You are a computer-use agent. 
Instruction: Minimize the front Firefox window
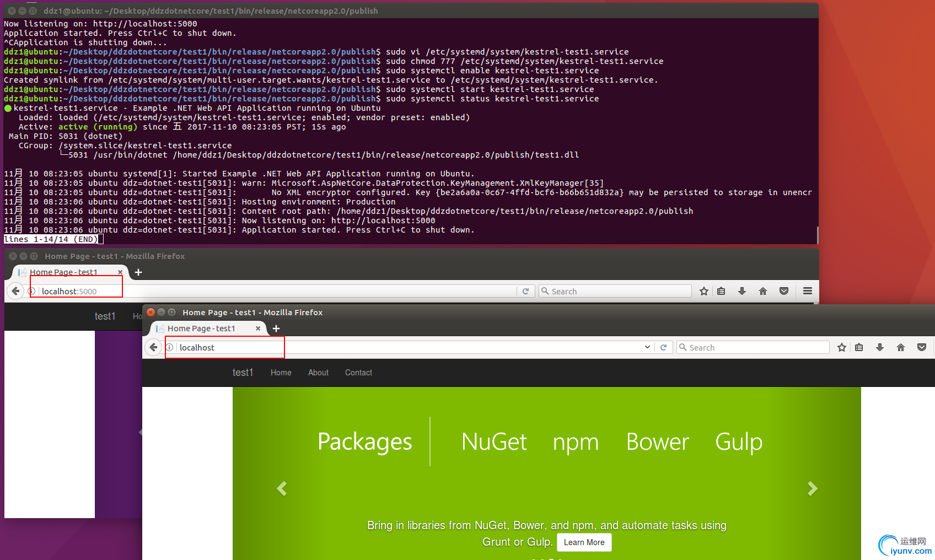click(x=162, y=312)
